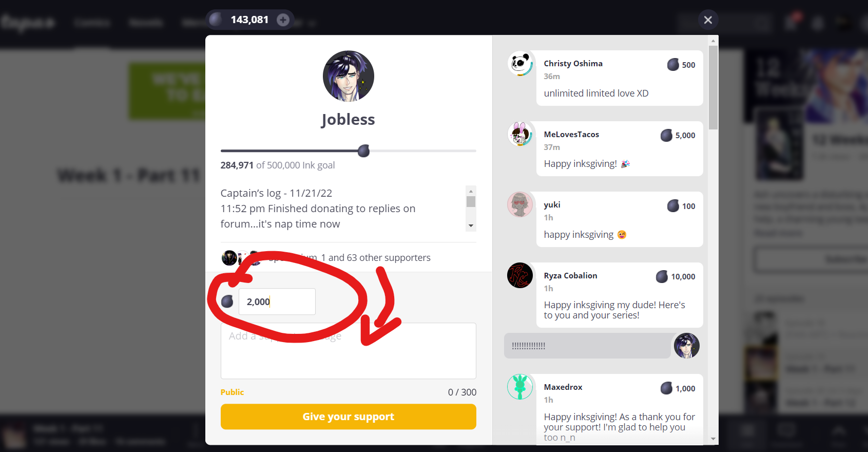The image size is (868, 452).
Task: Toggle the Public visibility setting
Action: tap(232, 392)
